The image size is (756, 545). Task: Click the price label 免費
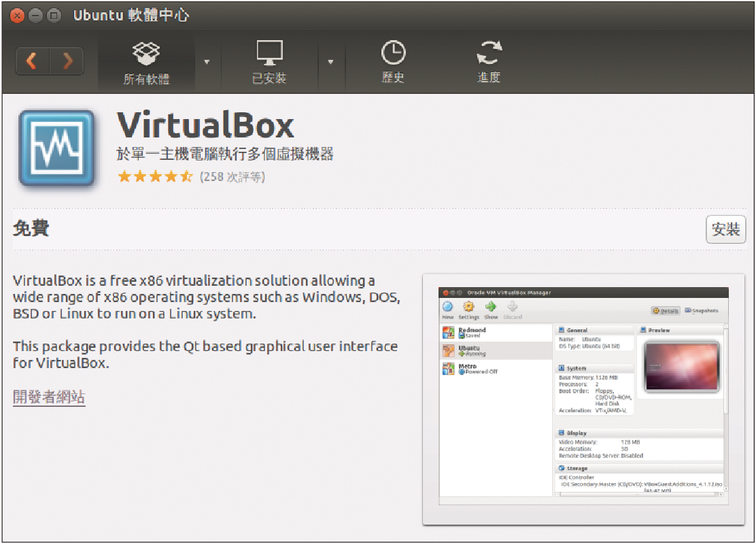pyautogui.click(x=31, y=228)
